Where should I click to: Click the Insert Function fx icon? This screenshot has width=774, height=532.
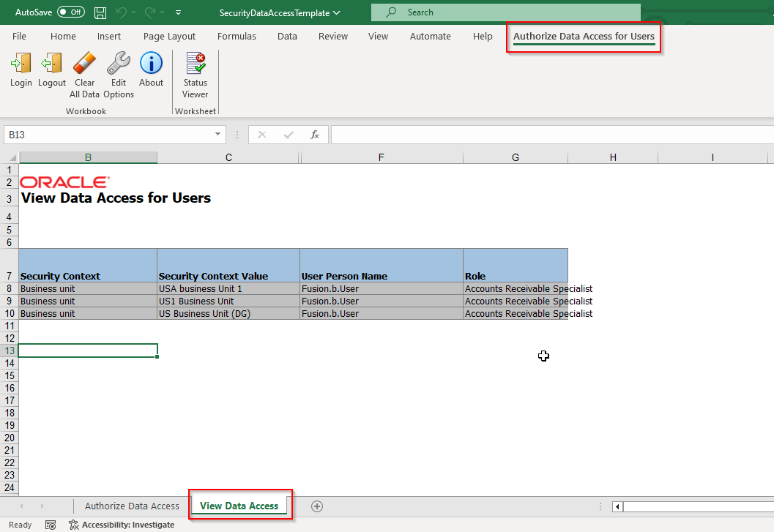coord(314,135)
